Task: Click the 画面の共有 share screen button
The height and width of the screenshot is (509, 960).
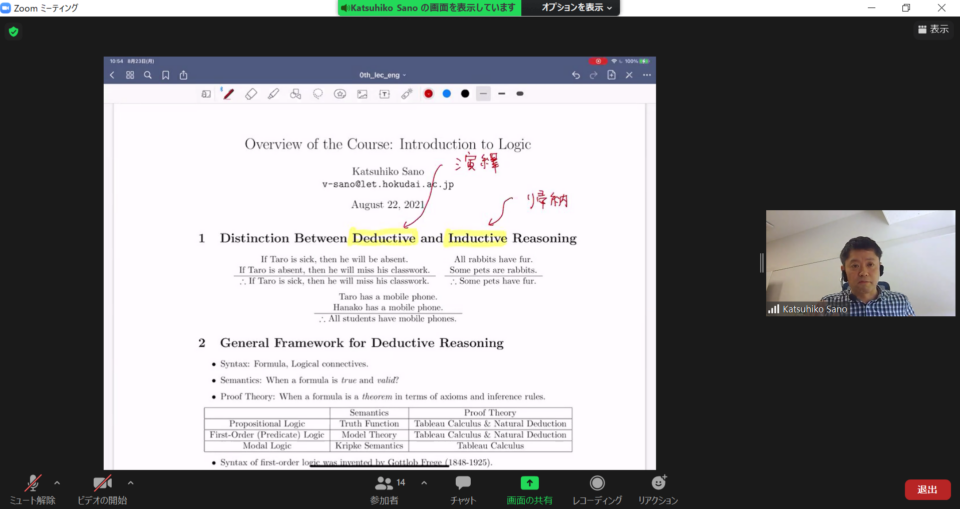Action: tap(529, 489)
